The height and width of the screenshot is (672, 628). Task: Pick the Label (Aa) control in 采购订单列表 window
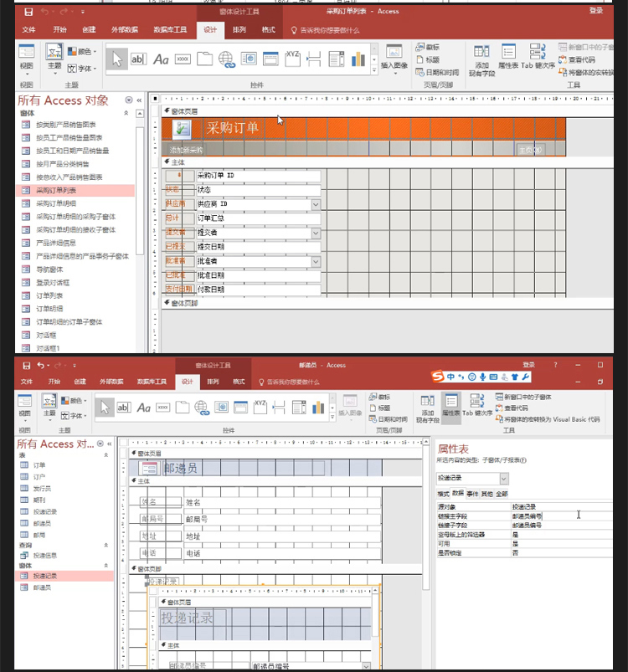click(161, 59)
